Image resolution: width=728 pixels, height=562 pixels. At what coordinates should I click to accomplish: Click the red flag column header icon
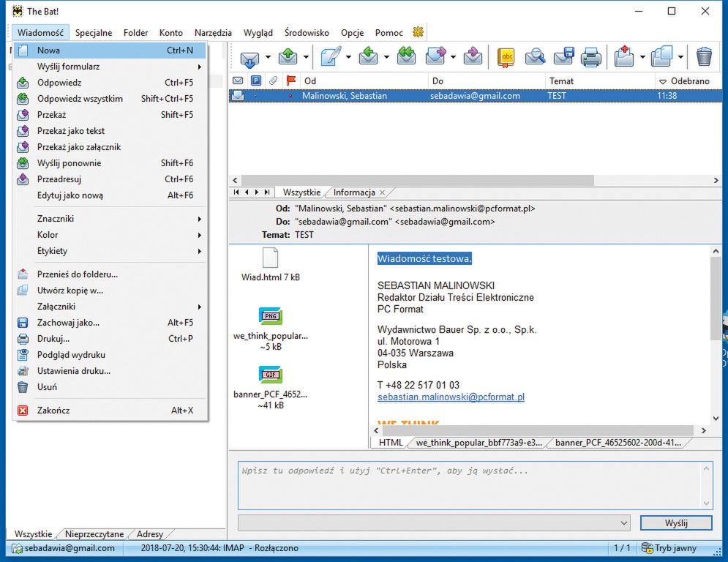[x=290, y=80]
